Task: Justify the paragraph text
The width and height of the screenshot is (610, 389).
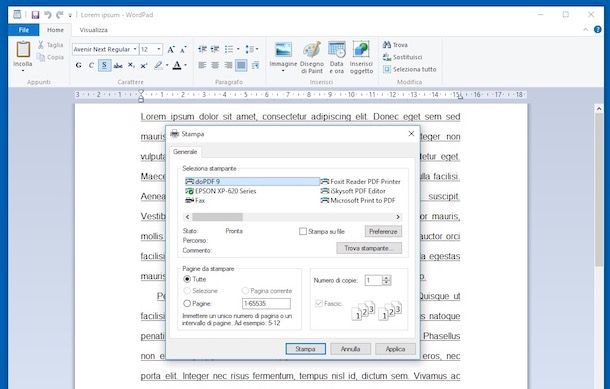Action: (x=241, y=65)
